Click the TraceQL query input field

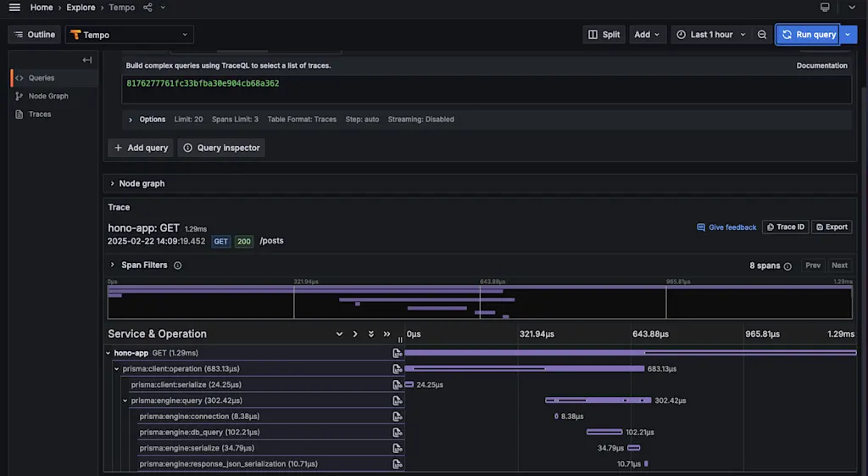click(487, 90)
